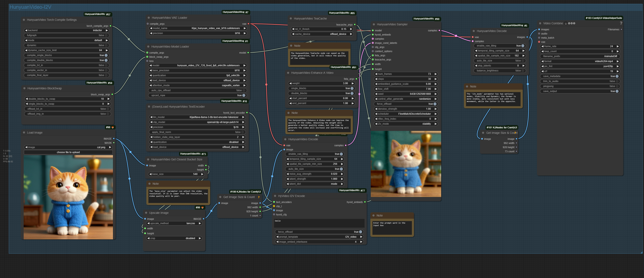Image resolution: width=644 pixels, height=278 pixels.
Task: Click the orange question mark on node #100
Action: tap(259, 197)
